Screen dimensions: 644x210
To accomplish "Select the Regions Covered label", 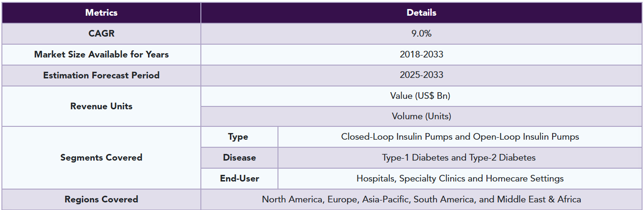I will (101, 200).
